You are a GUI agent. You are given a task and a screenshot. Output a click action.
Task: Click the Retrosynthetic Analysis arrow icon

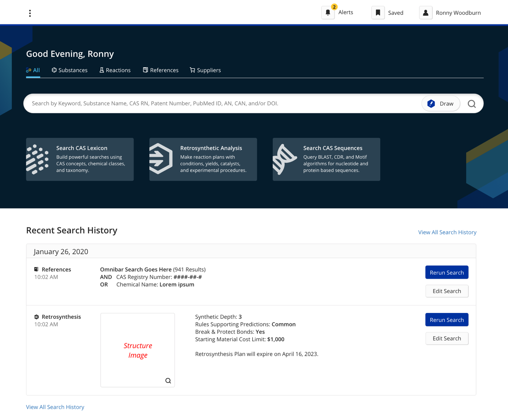(161, 159)
